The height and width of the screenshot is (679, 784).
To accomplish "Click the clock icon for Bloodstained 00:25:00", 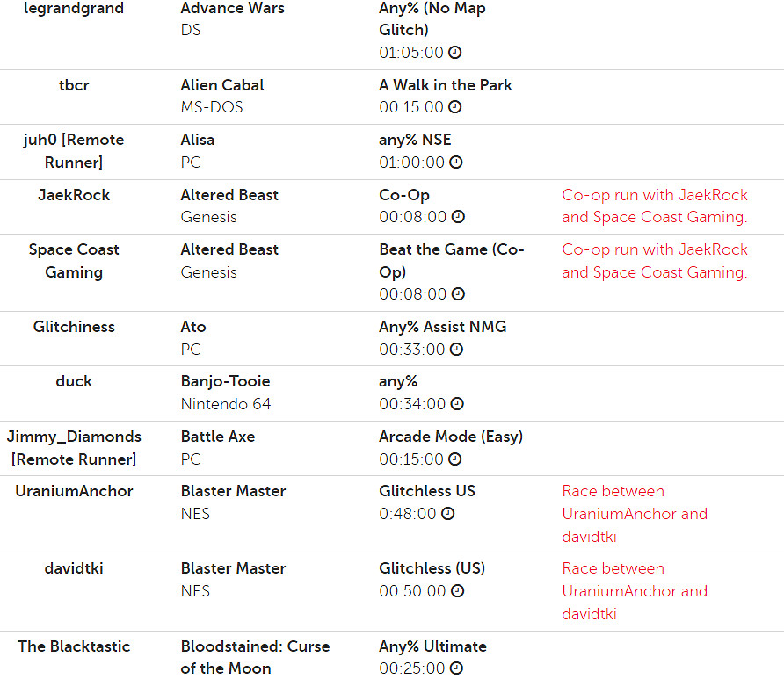I will point(455,668).
